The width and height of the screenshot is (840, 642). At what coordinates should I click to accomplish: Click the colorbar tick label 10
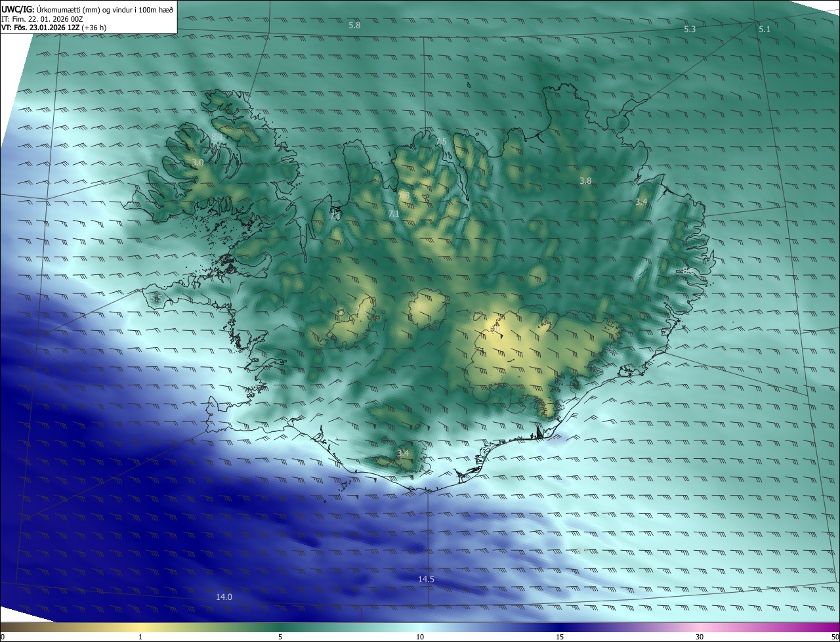pos(420,637)
